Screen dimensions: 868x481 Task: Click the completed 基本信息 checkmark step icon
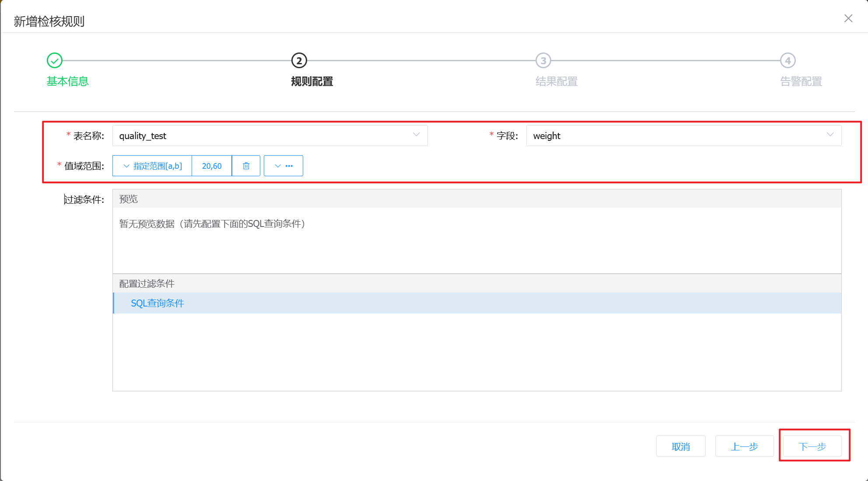[x=55, y=61]
